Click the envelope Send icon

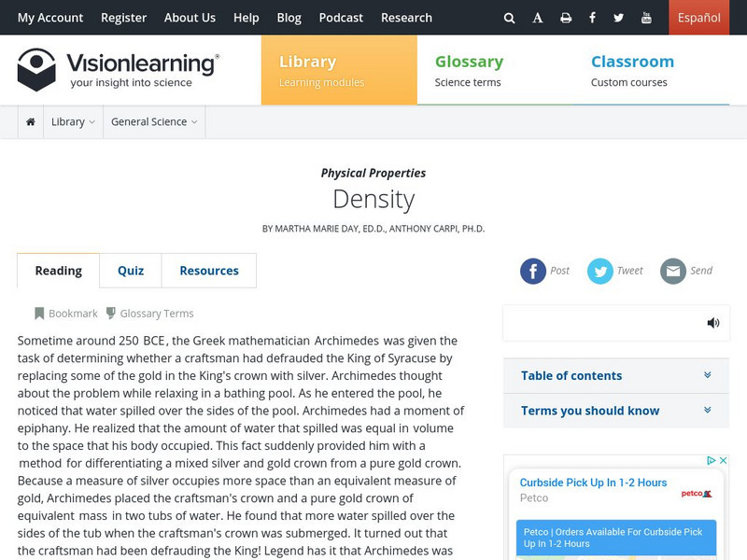click(673, 271)
